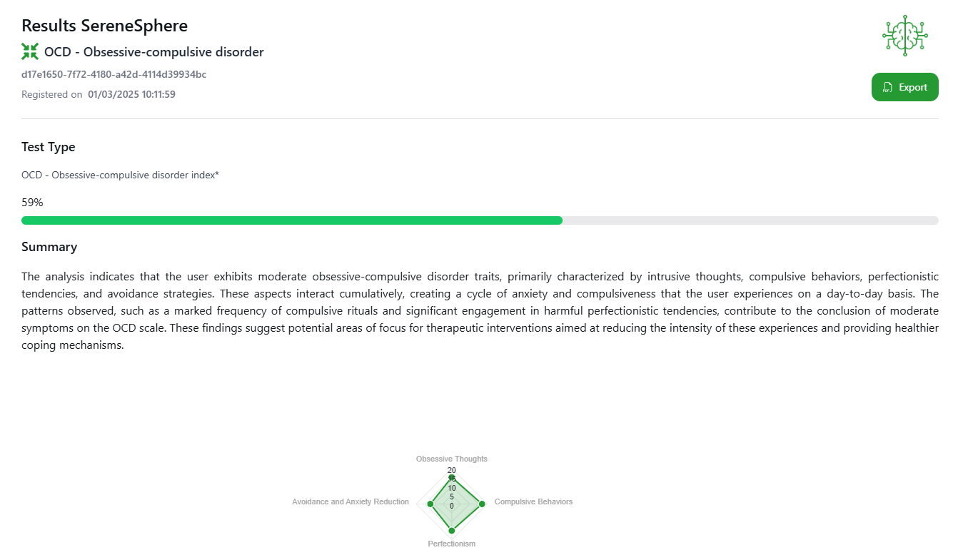Click the OCD - Obsessive-compulsive disorder title
The image size is (958, 560).
tap(153, 52)
